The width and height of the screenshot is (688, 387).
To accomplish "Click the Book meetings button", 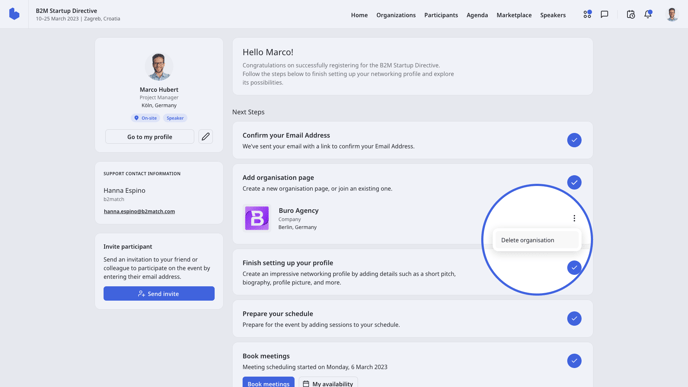I will (268, 383).
